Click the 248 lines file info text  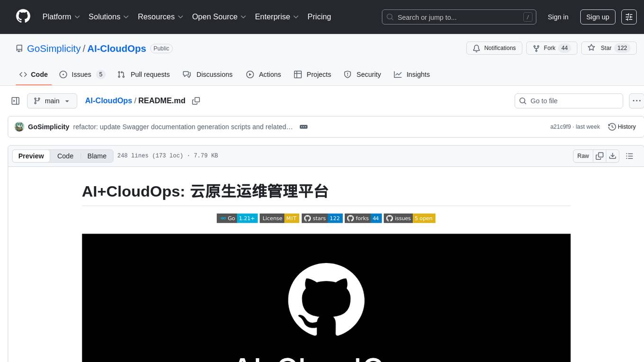(x=168, y=156)
